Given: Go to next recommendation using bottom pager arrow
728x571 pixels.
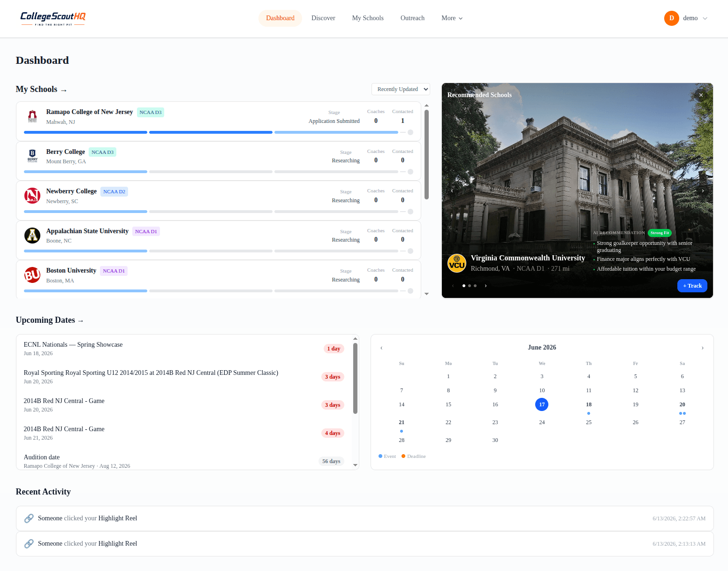Looking at the screenshot, I should 485,286.
